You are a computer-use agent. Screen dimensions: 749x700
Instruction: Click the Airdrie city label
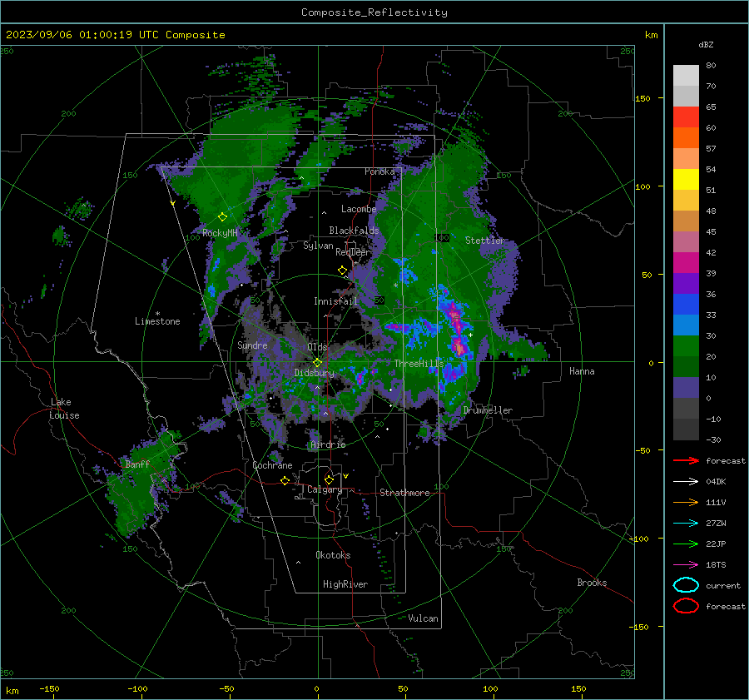tap(328, 444)
